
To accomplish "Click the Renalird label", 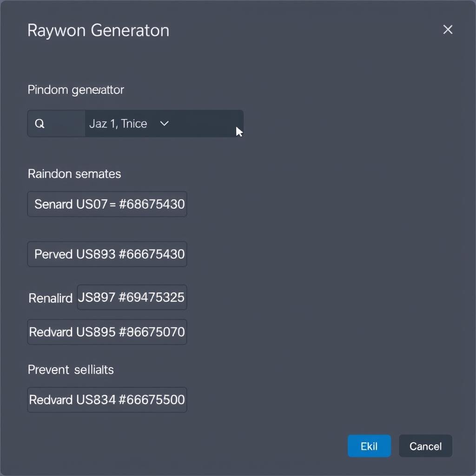I will (x=50, y=298).
